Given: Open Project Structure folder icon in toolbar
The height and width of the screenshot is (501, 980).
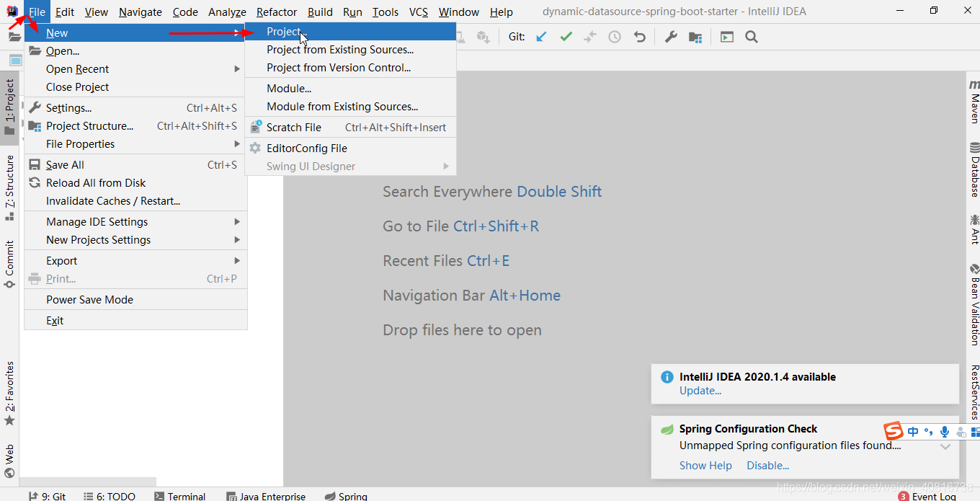Looking at the screenshot, I should (x=695, y=37).
